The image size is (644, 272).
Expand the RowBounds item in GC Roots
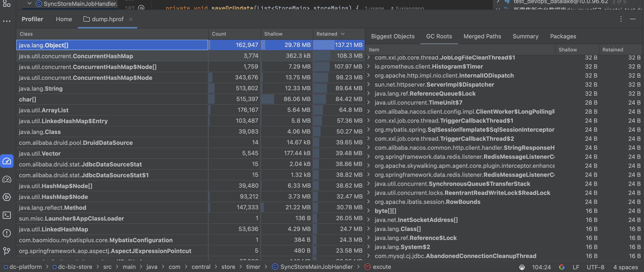click(368, 202)
